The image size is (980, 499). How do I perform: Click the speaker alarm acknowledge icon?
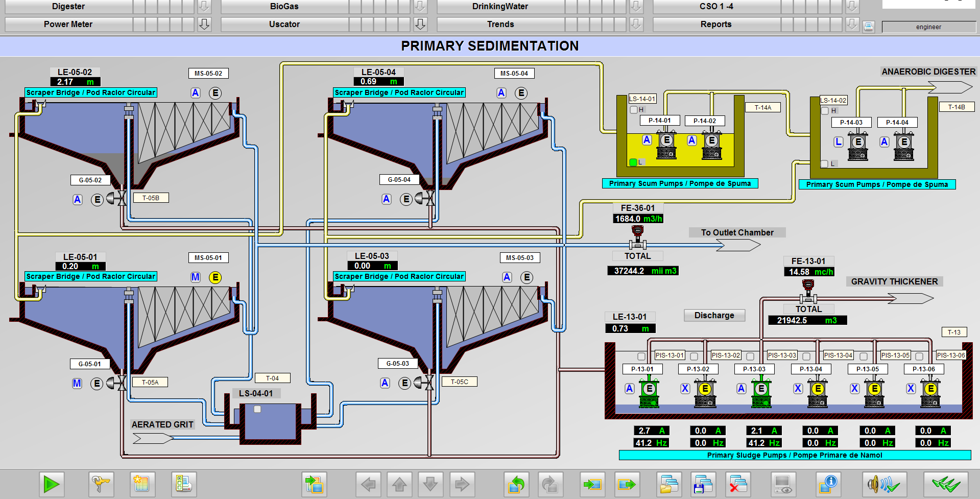[885, 484]
